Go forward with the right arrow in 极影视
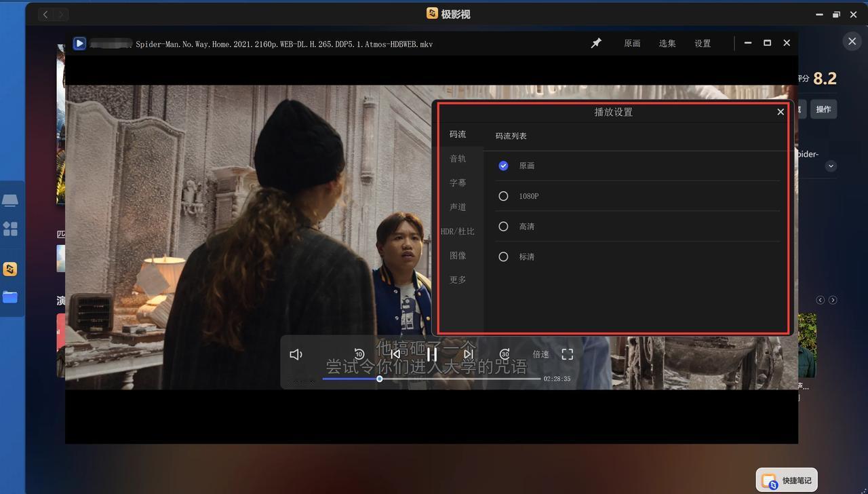868x494 pixels. (61, 14)
